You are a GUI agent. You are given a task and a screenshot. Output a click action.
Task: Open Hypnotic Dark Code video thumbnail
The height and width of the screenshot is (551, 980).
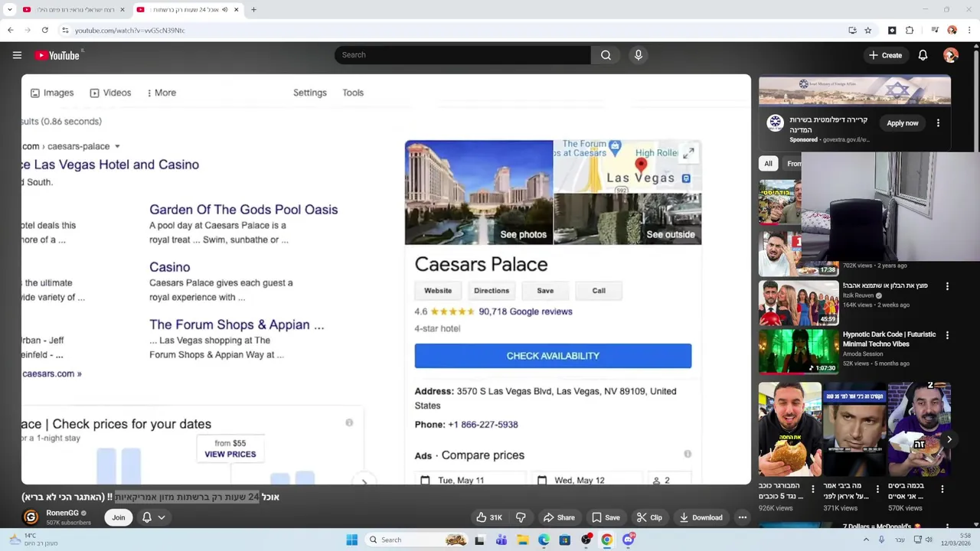coord(799,350)
